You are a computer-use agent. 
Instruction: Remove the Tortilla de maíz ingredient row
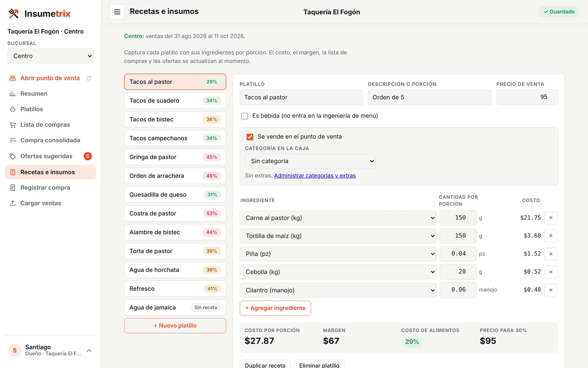(x=551, y=236)
